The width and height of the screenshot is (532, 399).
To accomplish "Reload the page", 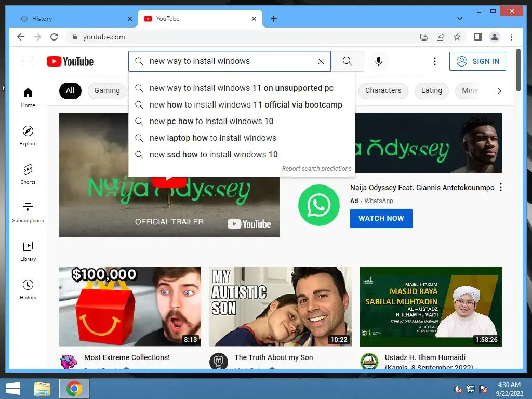I will click(54, 37).
